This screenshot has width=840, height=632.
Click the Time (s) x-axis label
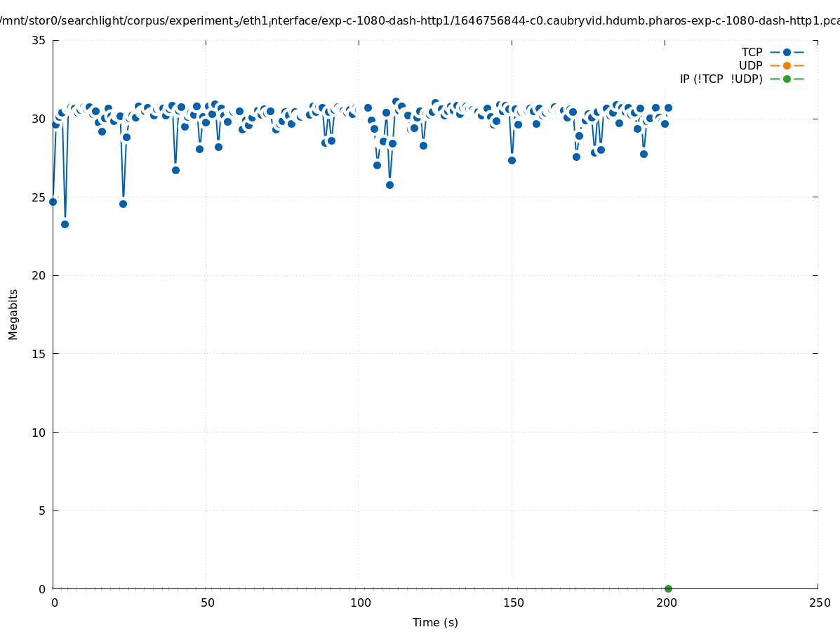point(435,622)
